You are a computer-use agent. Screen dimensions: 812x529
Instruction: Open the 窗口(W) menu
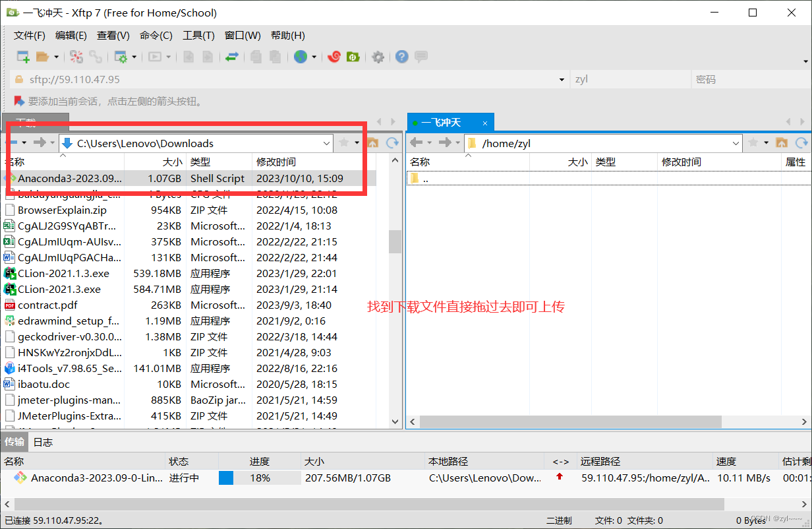(243, 36)
